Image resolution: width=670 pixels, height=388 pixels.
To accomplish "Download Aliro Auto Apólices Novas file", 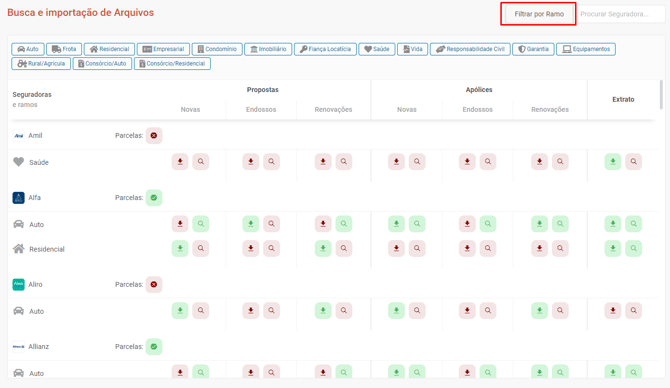I will click(x=396, y=311).
